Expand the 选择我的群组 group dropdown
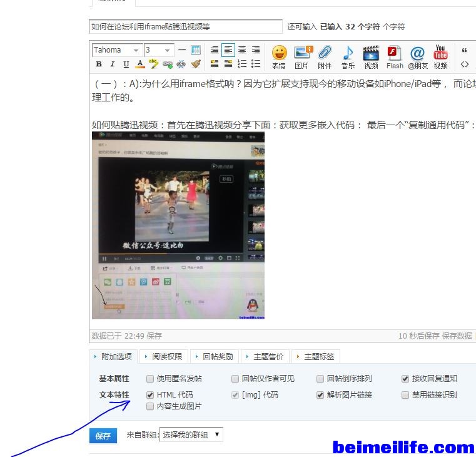This screenshot has width=476, height=457. [x=191, y=434]
